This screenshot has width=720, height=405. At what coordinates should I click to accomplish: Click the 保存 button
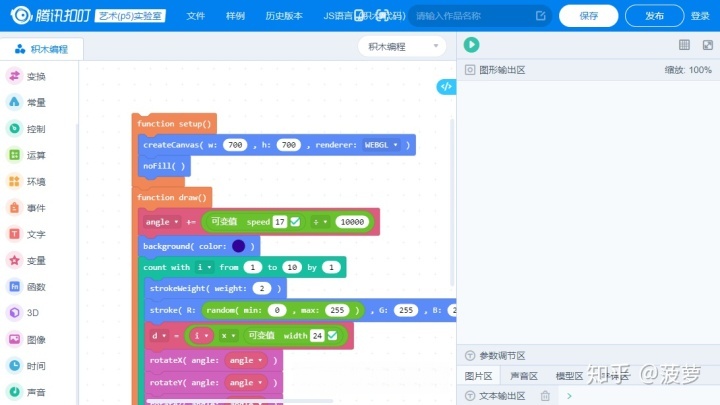(x=588, y=16)
